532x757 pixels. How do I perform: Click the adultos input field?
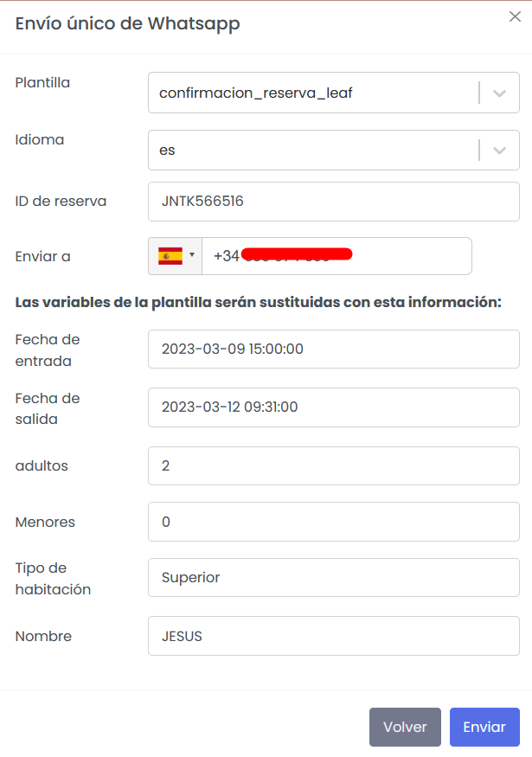tap(333, 465)
